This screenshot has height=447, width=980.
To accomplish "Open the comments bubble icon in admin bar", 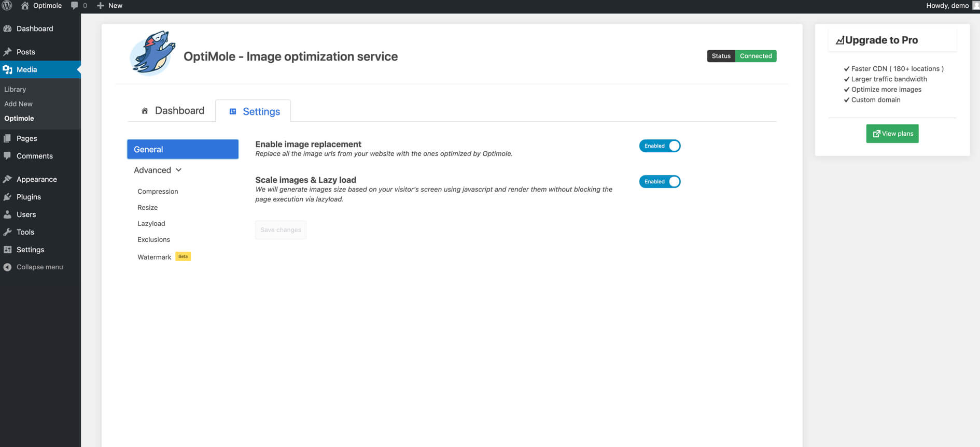I will pyautogui.click(x=75, y=6).
